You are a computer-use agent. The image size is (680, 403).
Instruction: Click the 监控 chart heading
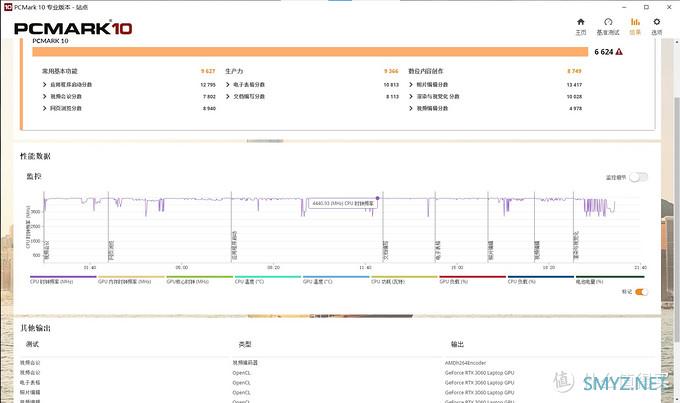pyautogui.click(x=34, y=176)
